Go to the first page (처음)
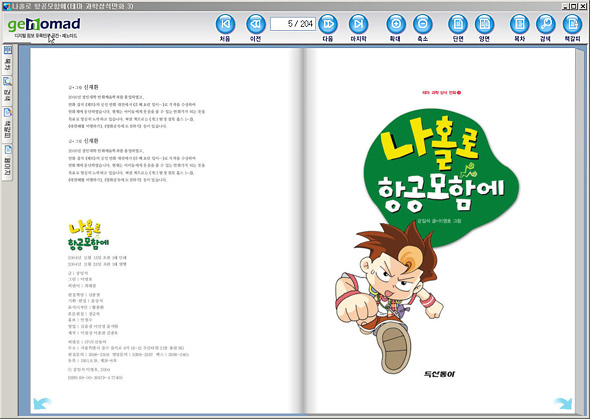Viewport: 590px width, 419px height. [x=225, y=24]
